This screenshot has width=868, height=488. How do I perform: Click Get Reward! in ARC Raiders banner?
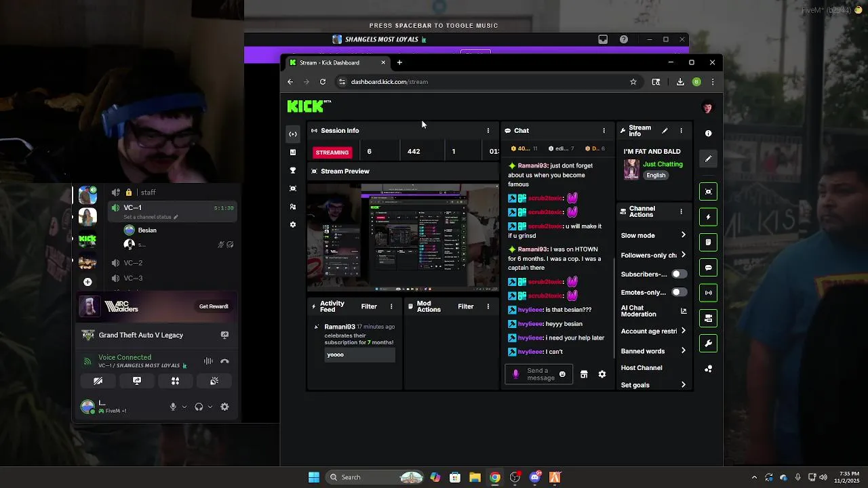214,306
